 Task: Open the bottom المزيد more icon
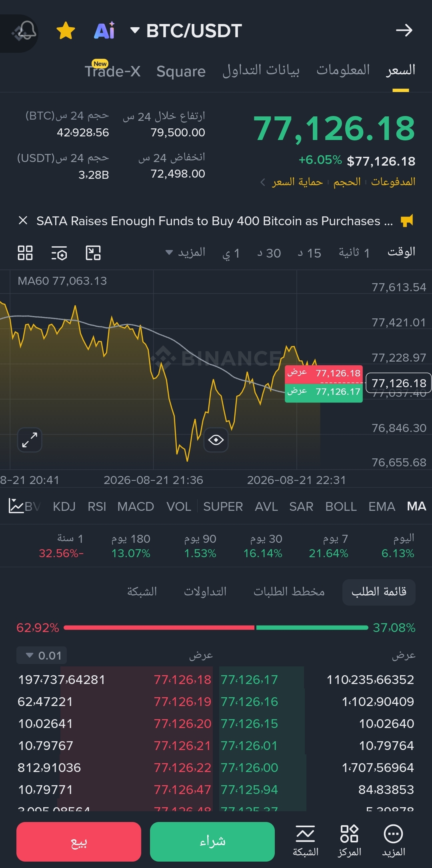[394, 841]
